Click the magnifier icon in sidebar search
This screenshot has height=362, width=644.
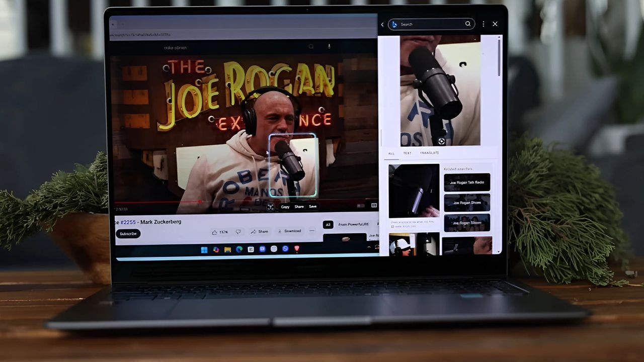pos(468,24)
